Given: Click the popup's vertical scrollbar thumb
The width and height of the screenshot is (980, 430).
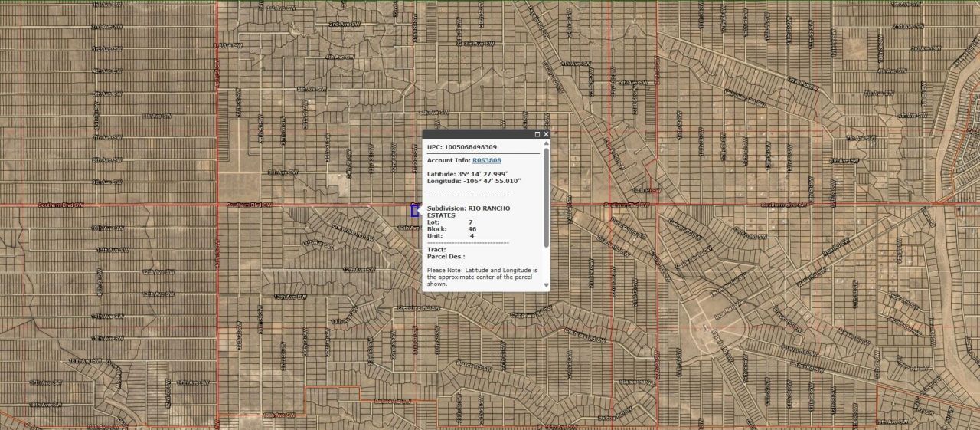Looking at the screenshot, I should click(547, 198).
